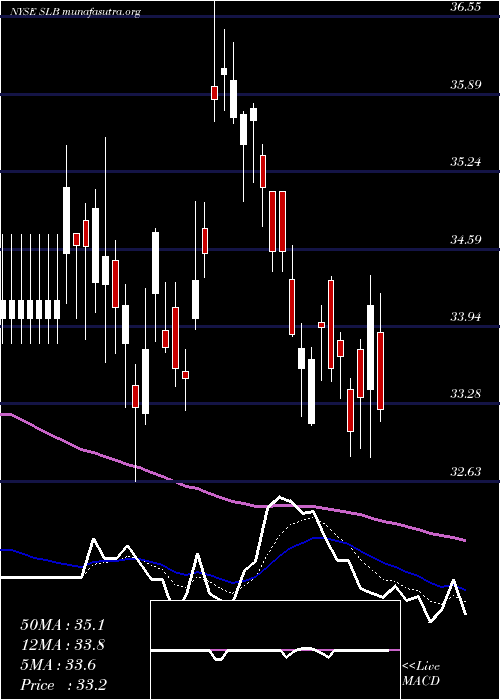Click the 32.63 price axis label
Viewport: 500px width, 700px height.
(x=466, y=471)
